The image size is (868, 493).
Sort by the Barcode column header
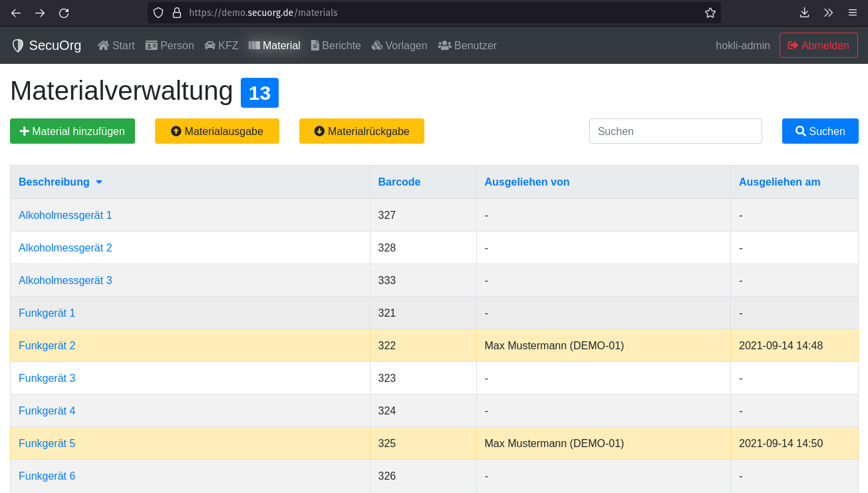point(399,182)
